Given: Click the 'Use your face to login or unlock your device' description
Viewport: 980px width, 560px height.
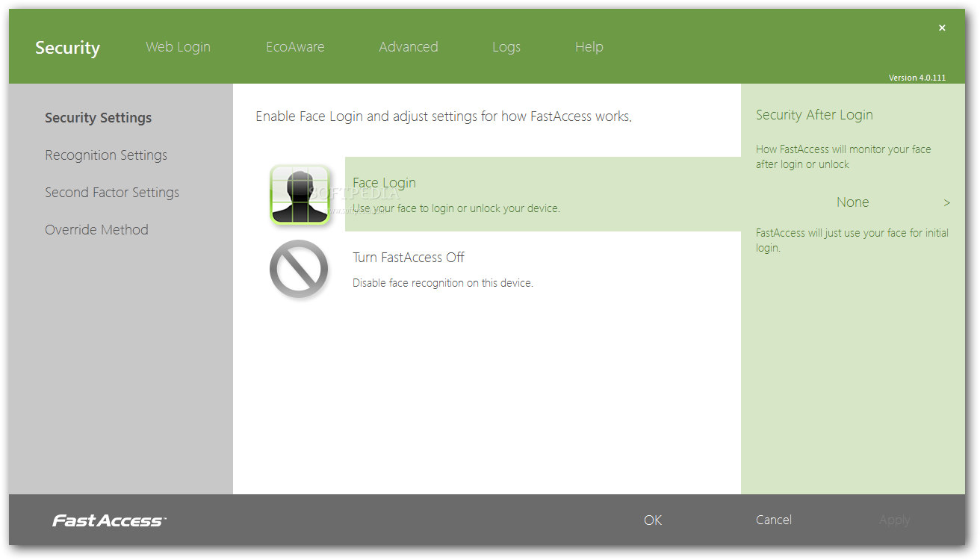Looking at the screenshot, I should click(456, 208).
